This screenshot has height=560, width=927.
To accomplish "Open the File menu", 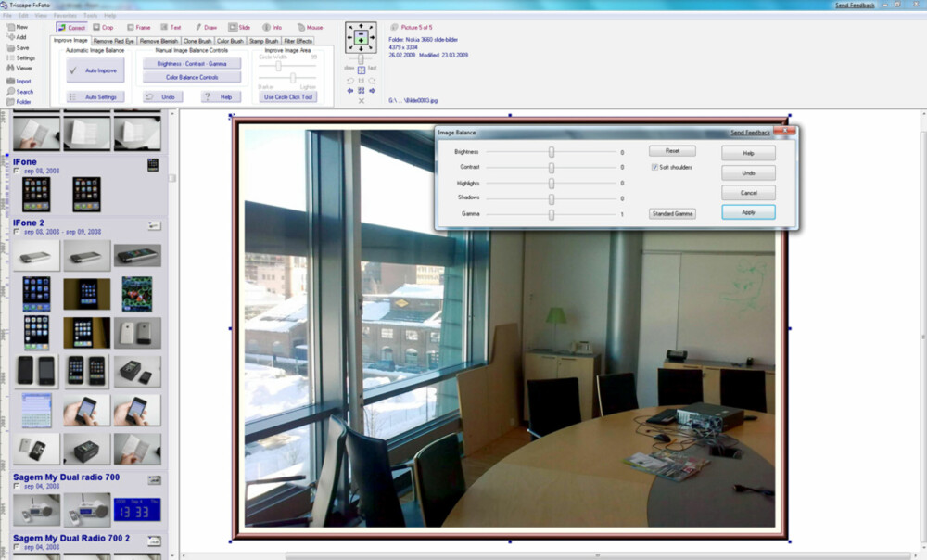I will tap(7, 16).
